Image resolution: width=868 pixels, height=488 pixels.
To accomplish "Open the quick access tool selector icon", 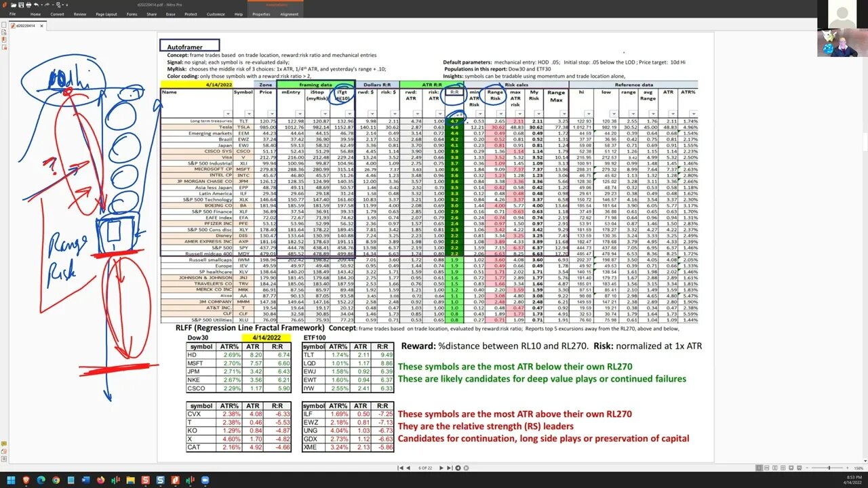I will point(58,5).
